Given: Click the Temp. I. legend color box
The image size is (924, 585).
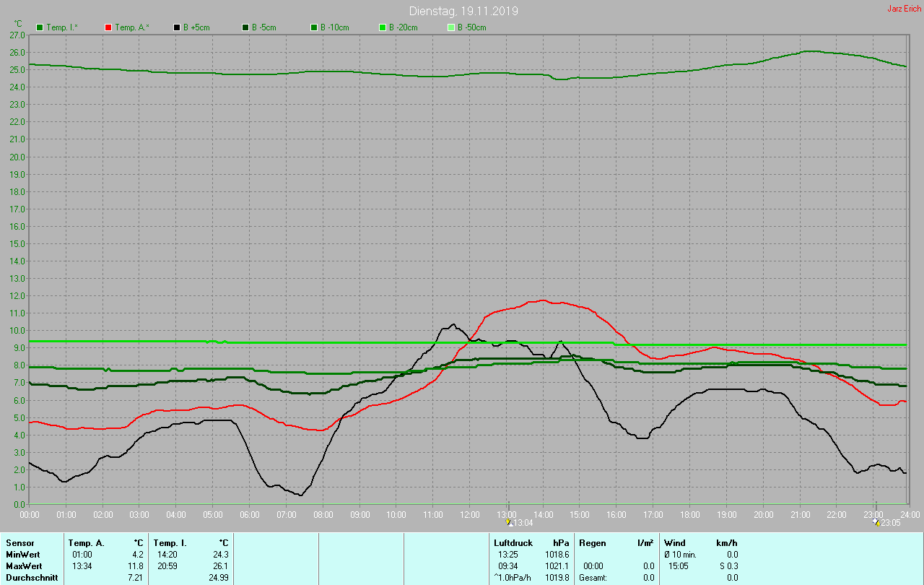Looking at the screenshot, I should pyautogui.click(x=40, y=27).
